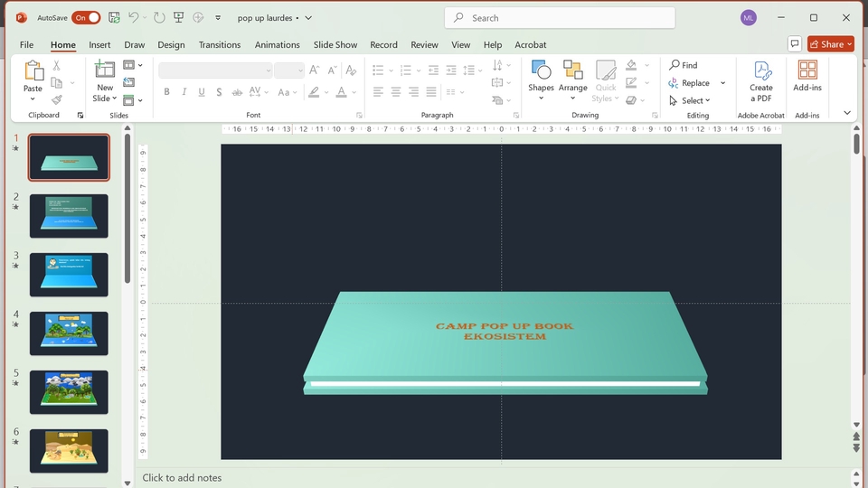Redo the last action
Screen dimensions: 868x488
pyautogui.click(x=159, y=18)
